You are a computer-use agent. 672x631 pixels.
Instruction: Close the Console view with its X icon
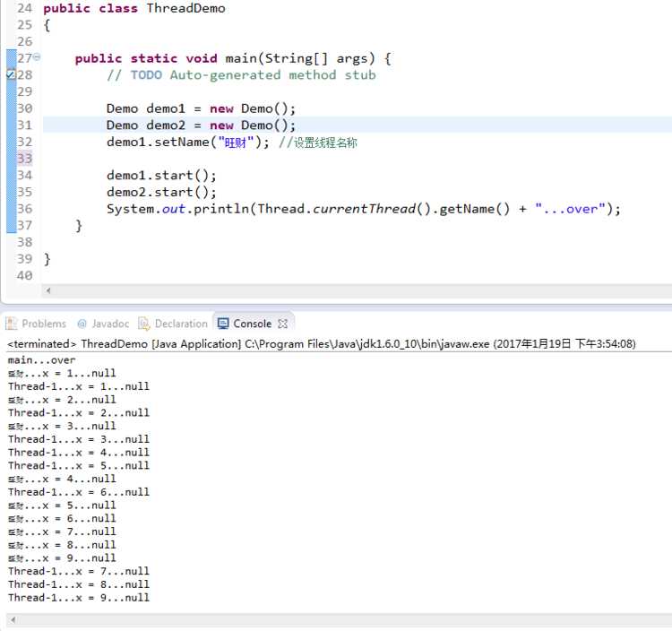click(x=282, y=324)
